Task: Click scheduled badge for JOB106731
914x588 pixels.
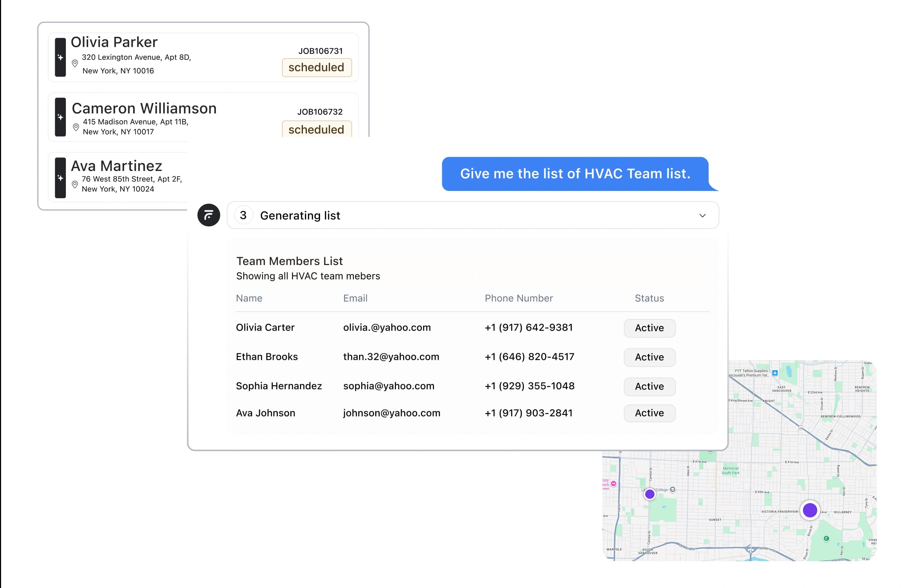Action: [x=316, y=68]
